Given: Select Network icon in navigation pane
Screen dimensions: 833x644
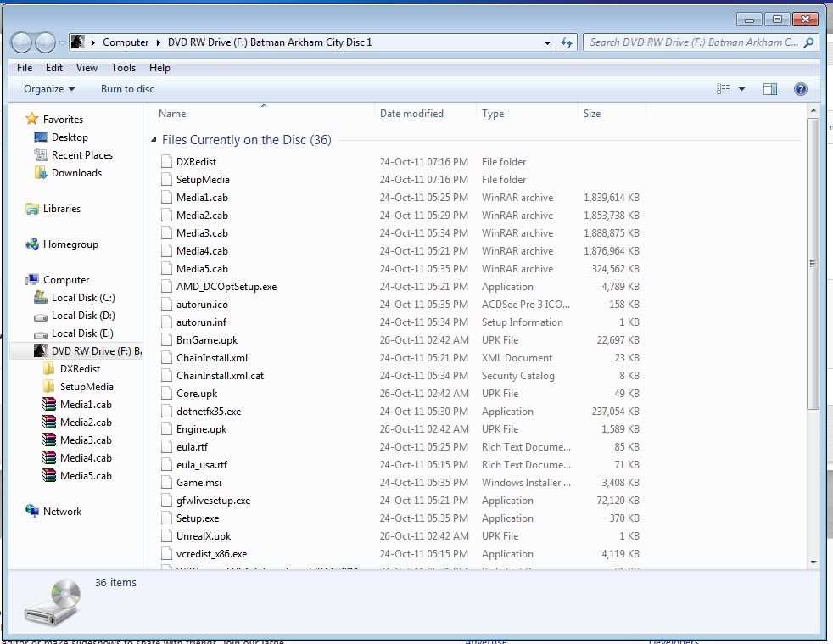Looking at the screenshot, I should (32, 511).
